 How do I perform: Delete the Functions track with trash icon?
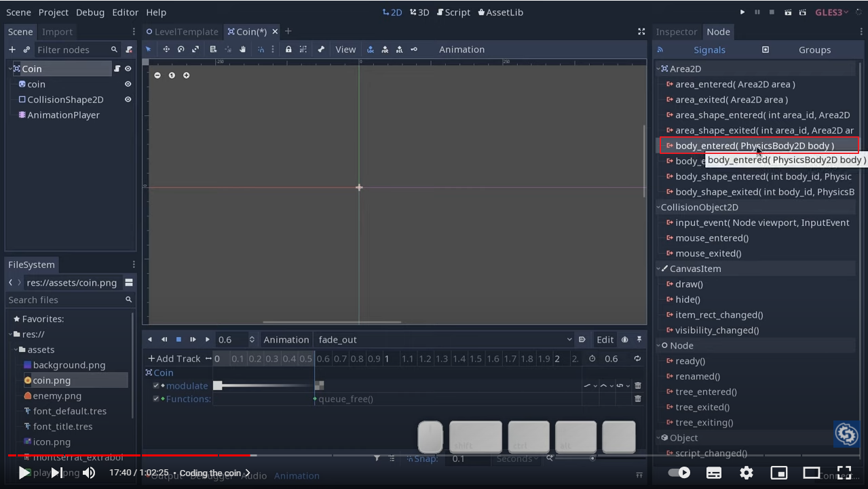tap(638, 399)
